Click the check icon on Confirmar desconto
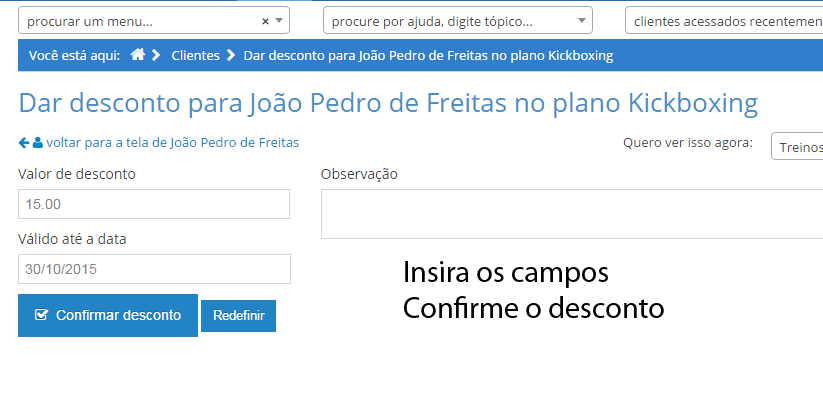The width and height of the screenshot is (823, 419). 41,315
